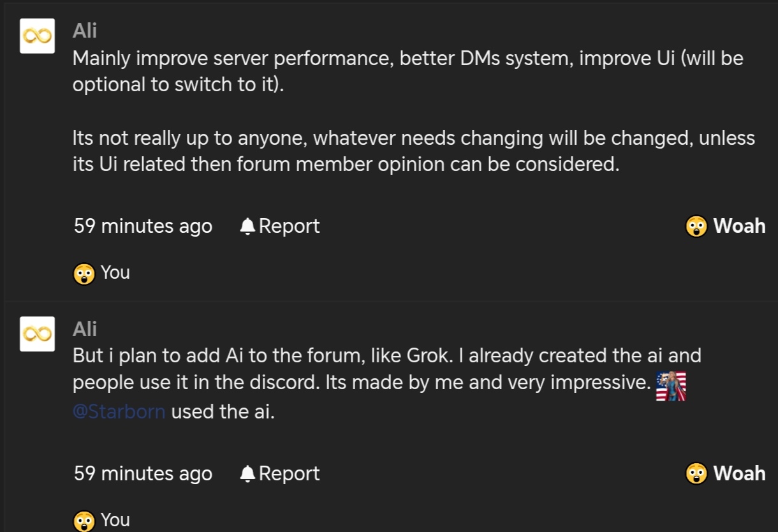Click the American flag emoji image in the post
This screenshot has width=778, height=532.
coord(671,386)
